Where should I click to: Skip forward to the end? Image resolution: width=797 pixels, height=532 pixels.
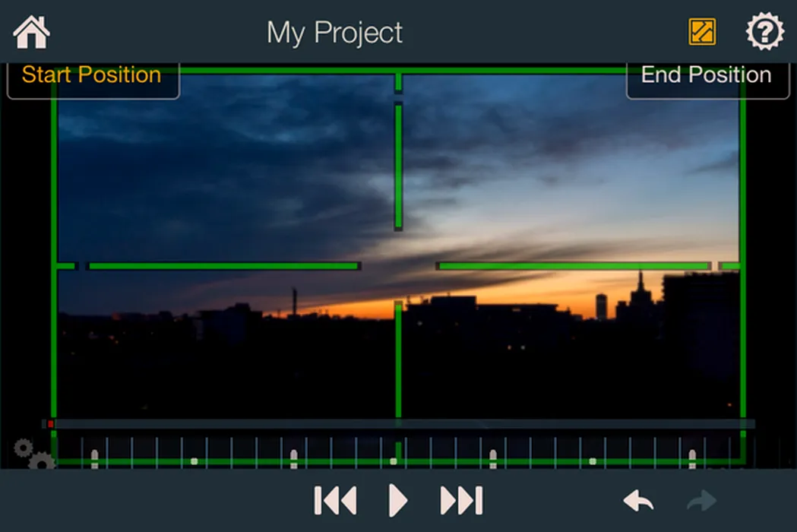[461, 501]
